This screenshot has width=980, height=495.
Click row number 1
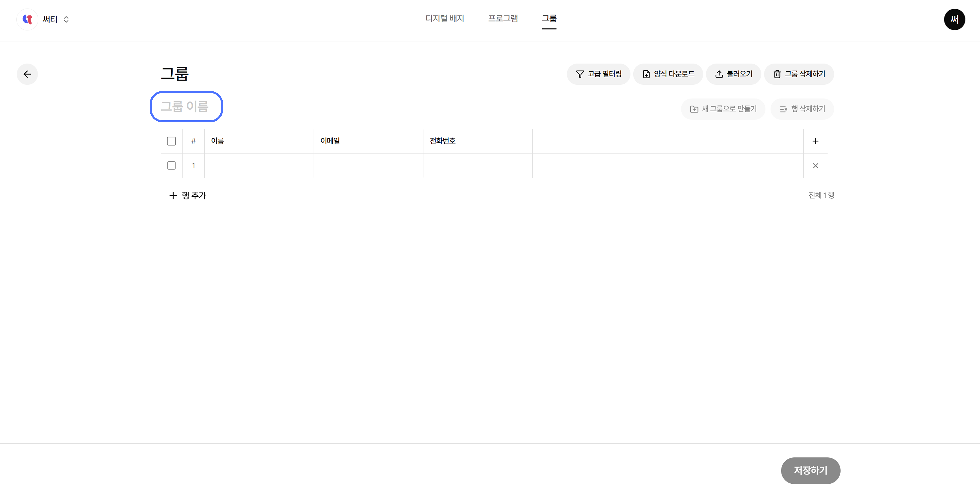193,165
